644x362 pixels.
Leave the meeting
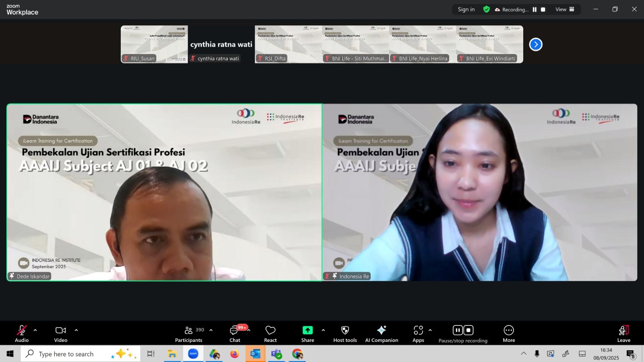pyautogui.click(x=623, y=333)
